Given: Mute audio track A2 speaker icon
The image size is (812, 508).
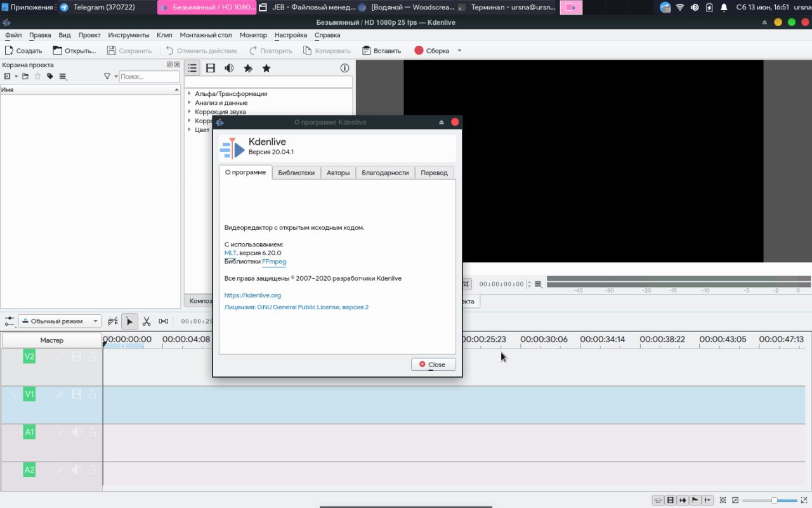Looking at the screenshot, I should pyautogui.click(x=77, y=470).
